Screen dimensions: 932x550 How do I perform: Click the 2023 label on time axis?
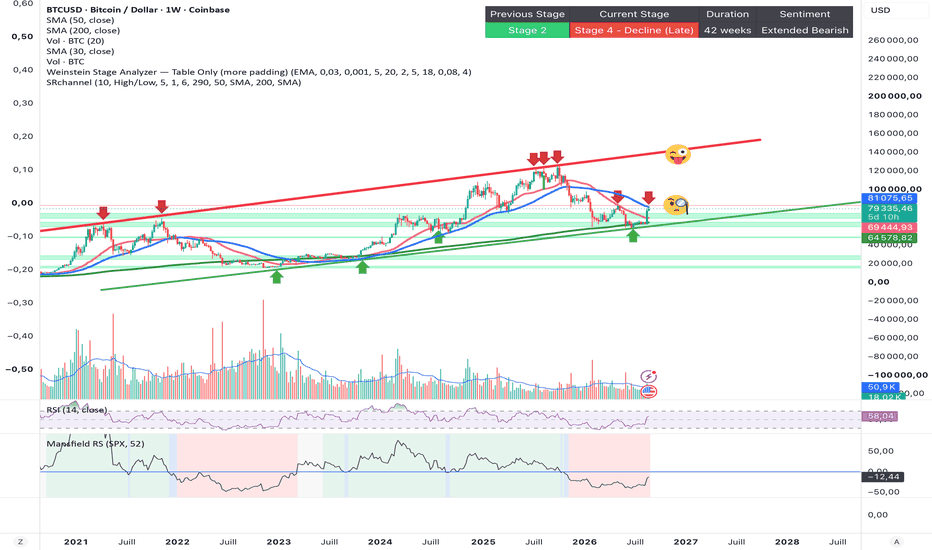tap(278, 542)
